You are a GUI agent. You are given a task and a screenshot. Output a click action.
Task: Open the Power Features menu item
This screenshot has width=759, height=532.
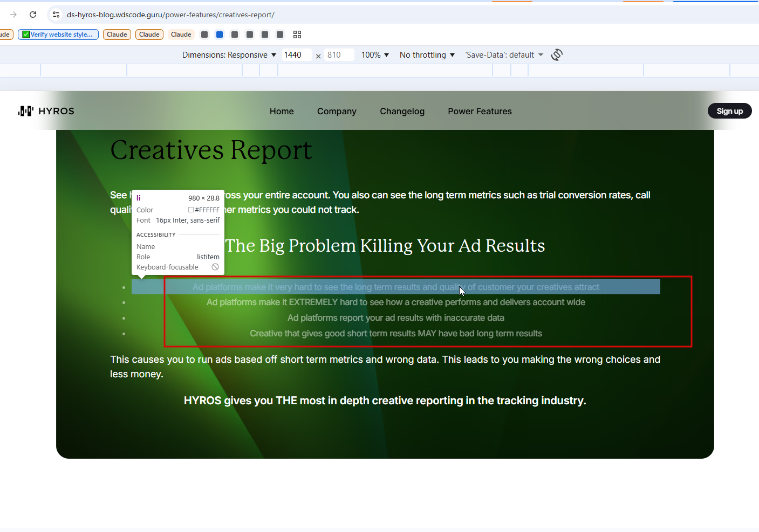(x=480, y=111)
